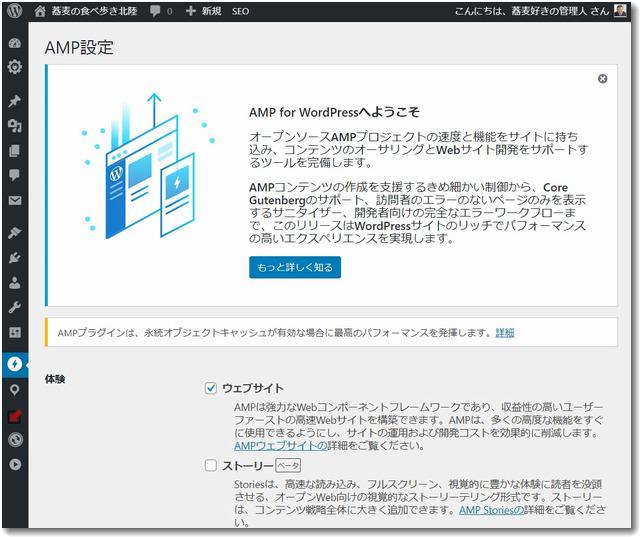Screen dimensions: 640x537
Task: Dismiss the AMP welcome panel
Action: [x=602, y=79]
